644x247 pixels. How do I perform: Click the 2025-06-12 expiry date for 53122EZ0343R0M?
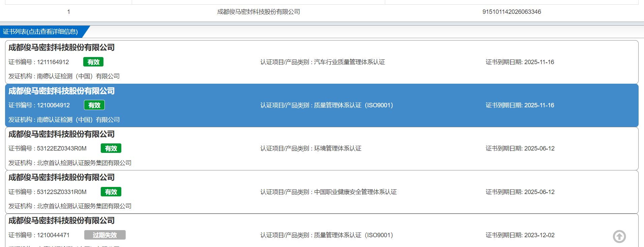pyautogui.click(x=540, y=148)
